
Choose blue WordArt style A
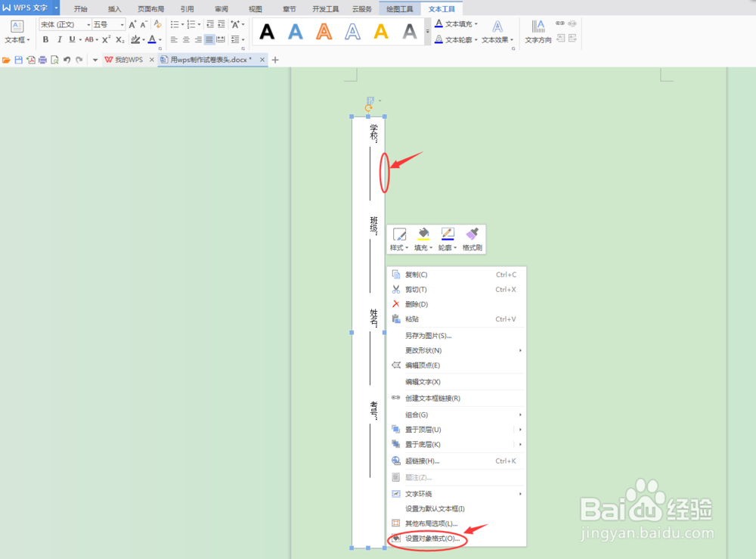click(x=295, y=32)
